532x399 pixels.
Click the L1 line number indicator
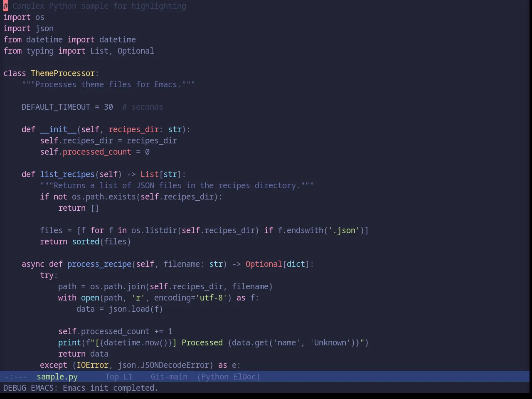[x=128, y=377]
